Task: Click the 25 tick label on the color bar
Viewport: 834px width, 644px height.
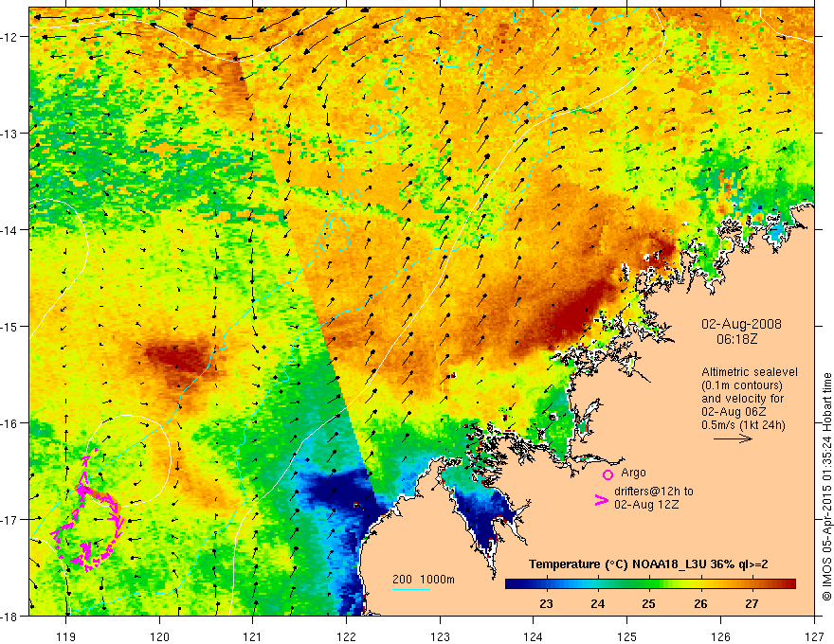Action: coord(648,603)
